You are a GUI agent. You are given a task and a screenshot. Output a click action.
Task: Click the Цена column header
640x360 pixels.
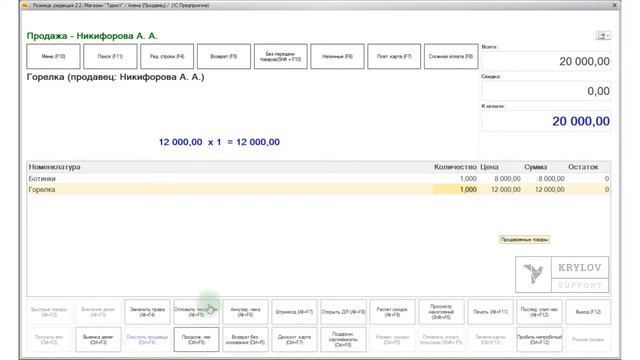(x=489, y=167)
